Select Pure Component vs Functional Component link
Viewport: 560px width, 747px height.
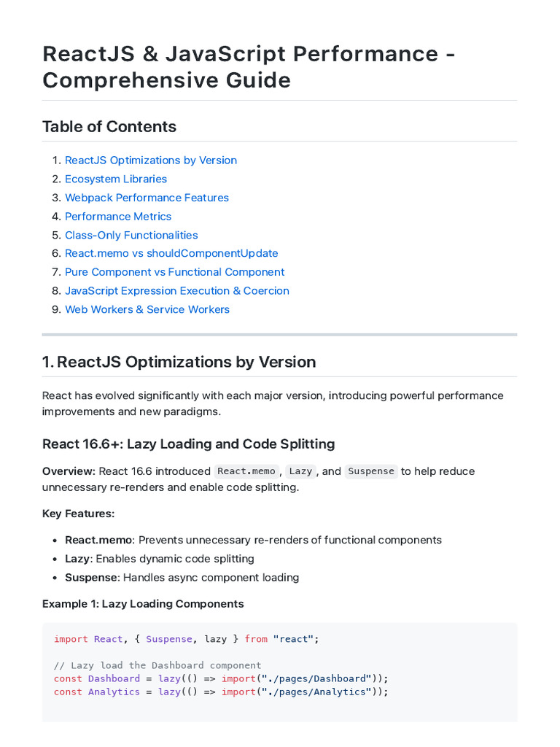coord(175,272)
